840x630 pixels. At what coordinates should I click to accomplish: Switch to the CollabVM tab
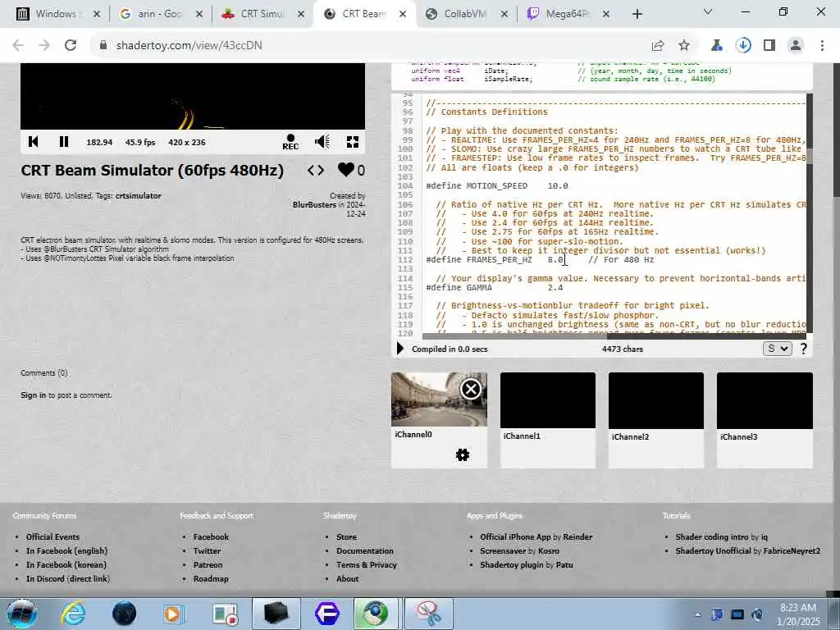point(463,14)
